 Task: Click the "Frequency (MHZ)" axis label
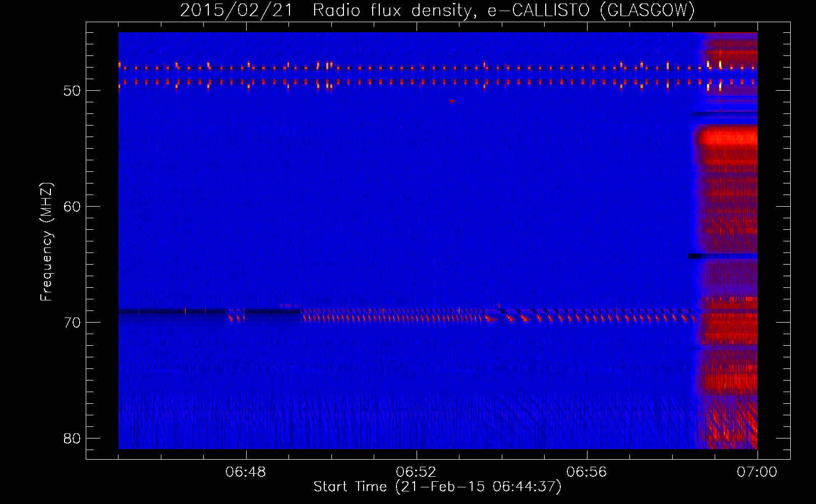click(x=46, y=242)
